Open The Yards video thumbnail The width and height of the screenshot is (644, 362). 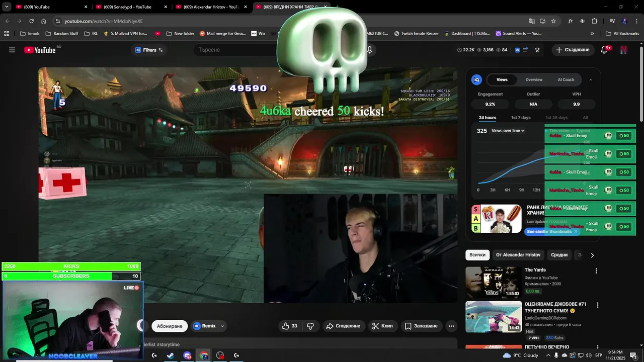[x=494, y=283]
